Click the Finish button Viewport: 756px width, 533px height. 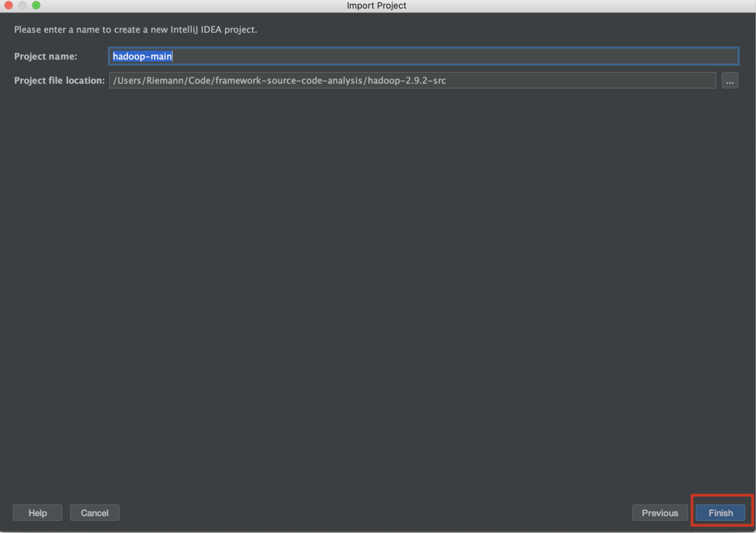pos(720,513)
